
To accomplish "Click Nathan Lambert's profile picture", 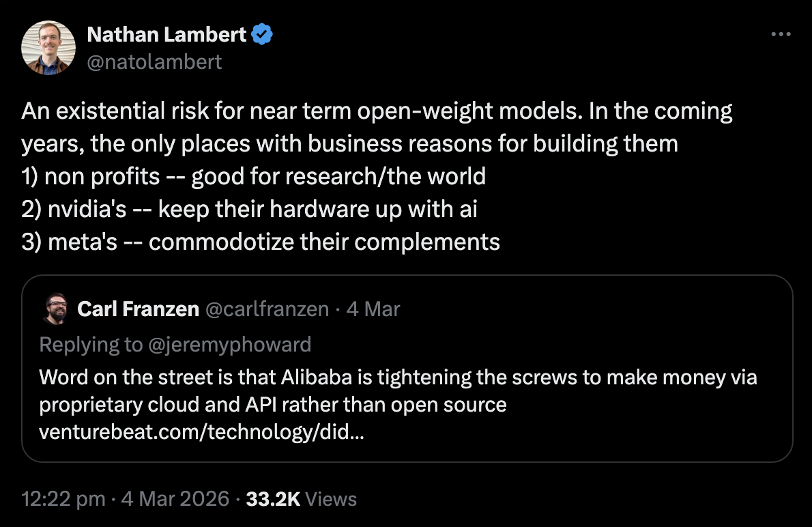I will pyautogui.click(x=48, y=47).
